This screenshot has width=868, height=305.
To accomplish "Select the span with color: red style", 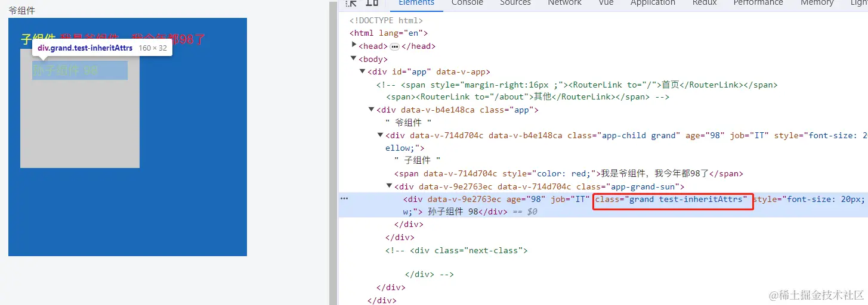I will (x=569, y=173).
